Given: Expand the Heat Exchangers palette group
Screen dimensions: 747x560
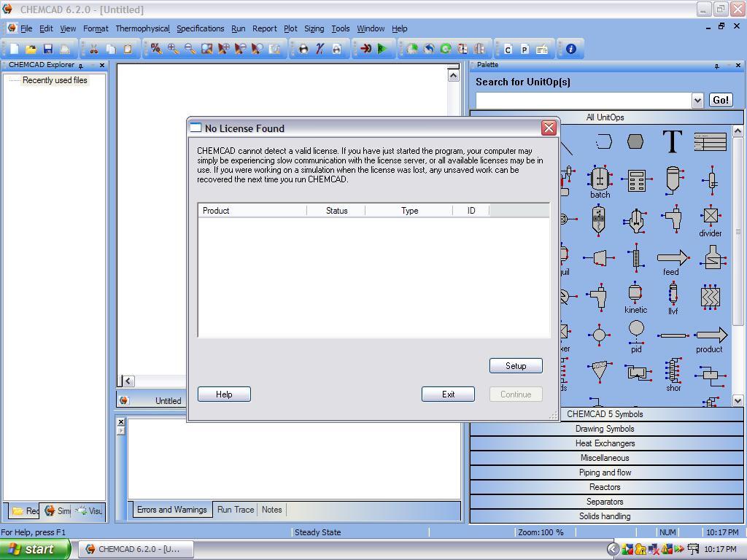Looking at the screenshot, I should tap(605, 443).
